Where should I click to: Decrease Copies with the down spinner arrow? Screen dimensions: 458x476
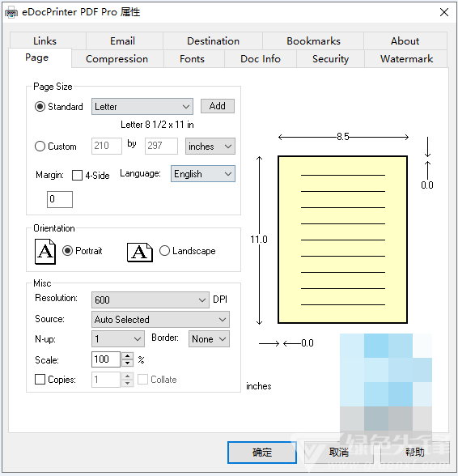point(128,383)
